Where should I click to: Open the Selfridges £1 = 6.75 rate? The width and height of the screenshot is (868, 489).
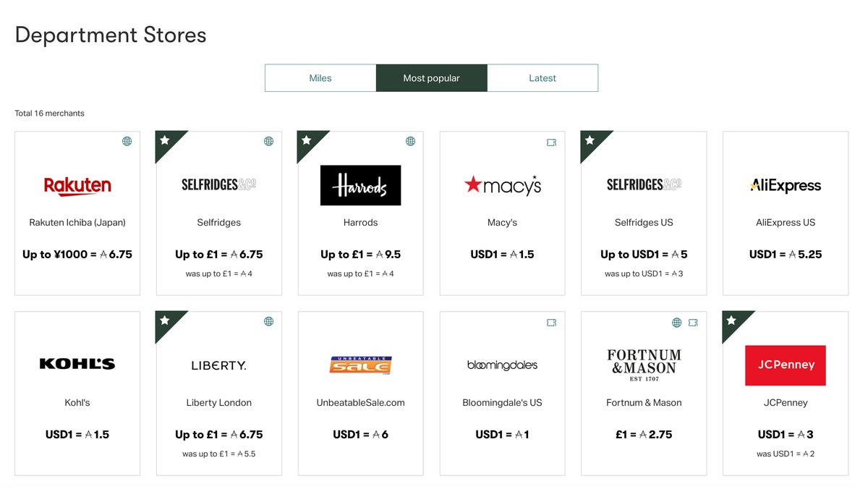click(x=219, y=255)
